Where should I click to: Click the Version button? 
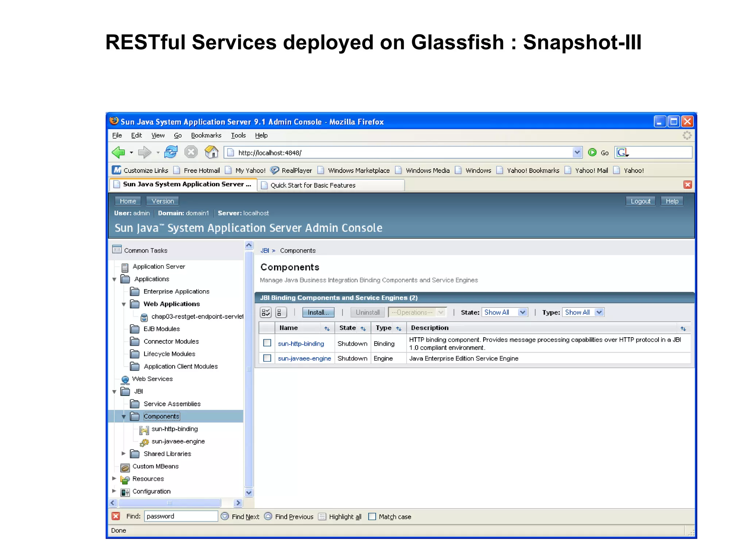pos(163,201)
